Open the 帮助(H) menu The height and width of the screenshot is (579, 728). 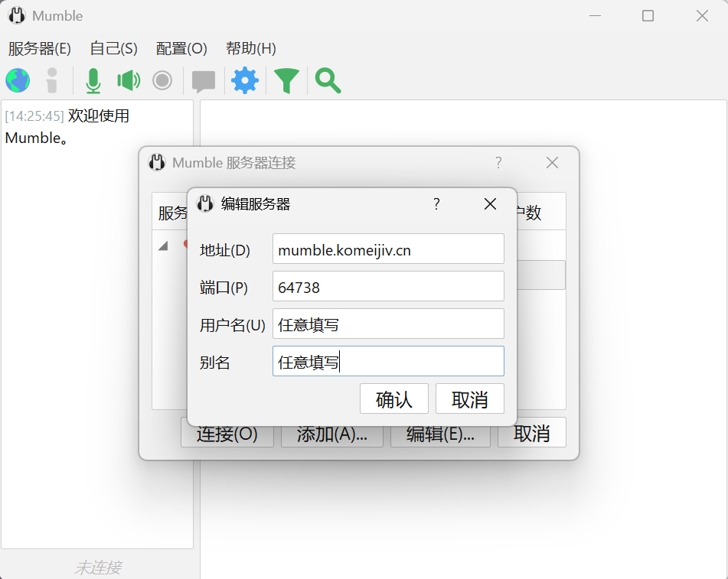click(x=251, y=48)
